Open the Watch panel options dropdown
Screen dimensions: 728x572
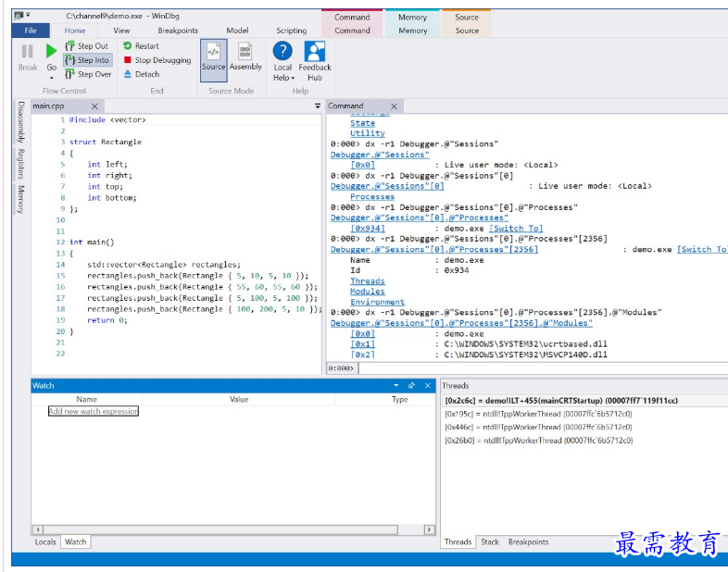tap(396, 386)
